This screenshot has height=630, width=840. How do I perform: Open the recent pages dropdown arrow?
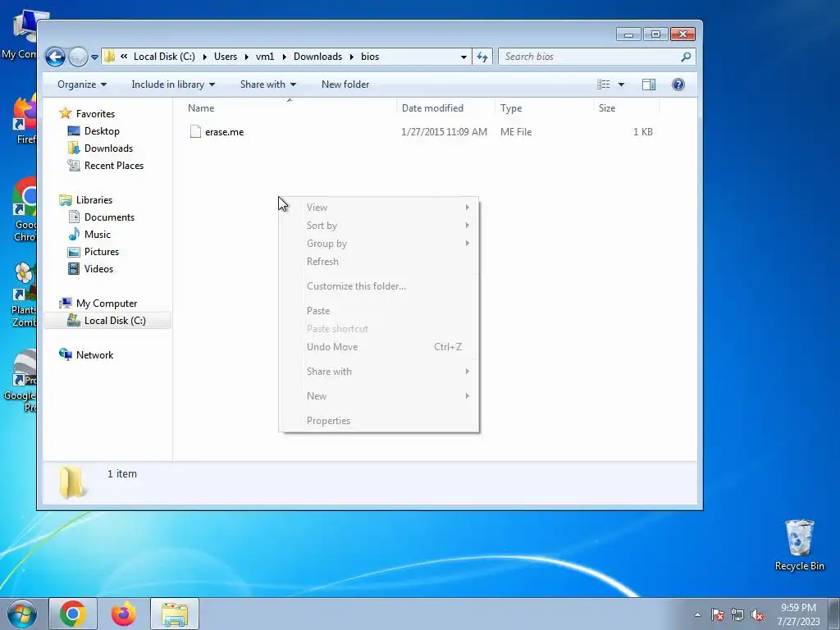coord(94,57)
